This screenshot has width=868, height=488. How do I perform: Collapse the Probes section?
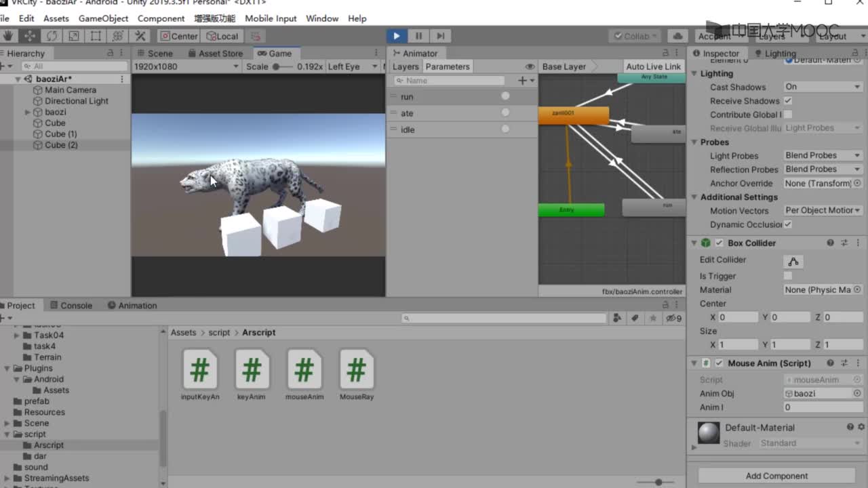(x=694, y=142)
